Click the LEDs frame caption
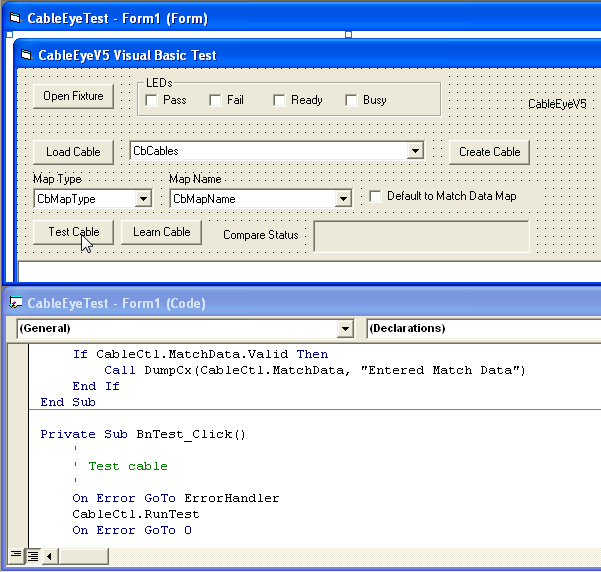This screenshot has width=601, height=572. tap(159, 83)
